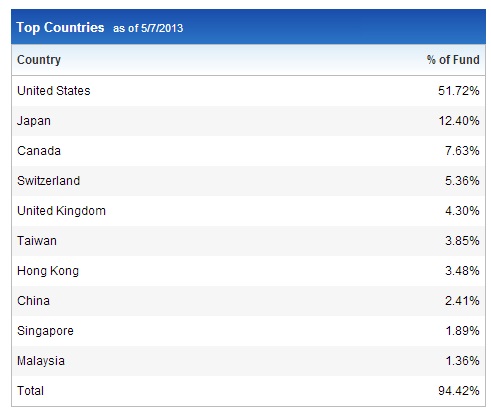Click the 51.72% value
The height and width of the screenshot is (413, 491).
coord(459,91)
